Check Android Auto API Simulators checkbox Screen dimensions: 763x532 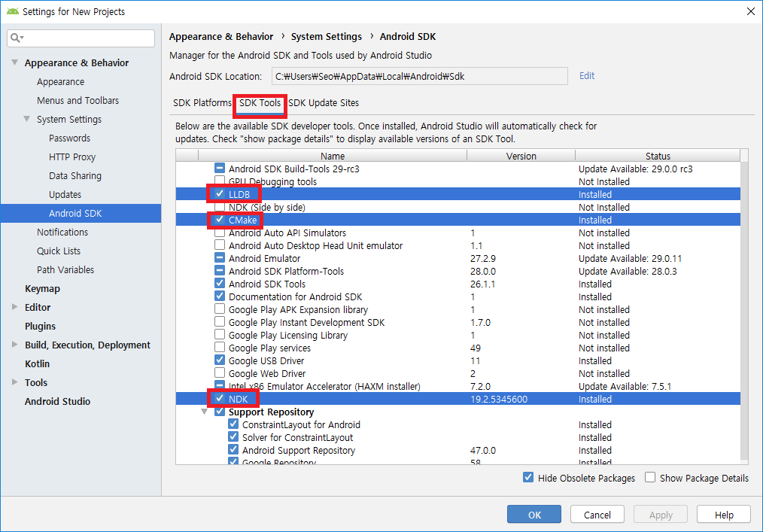tap(220, 233)
